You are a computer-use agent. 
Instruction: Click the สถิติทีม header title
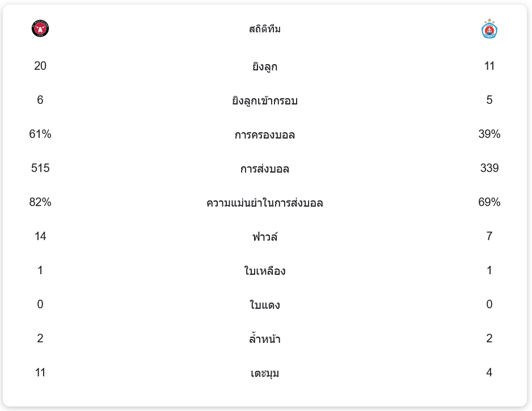click(265, 29)
